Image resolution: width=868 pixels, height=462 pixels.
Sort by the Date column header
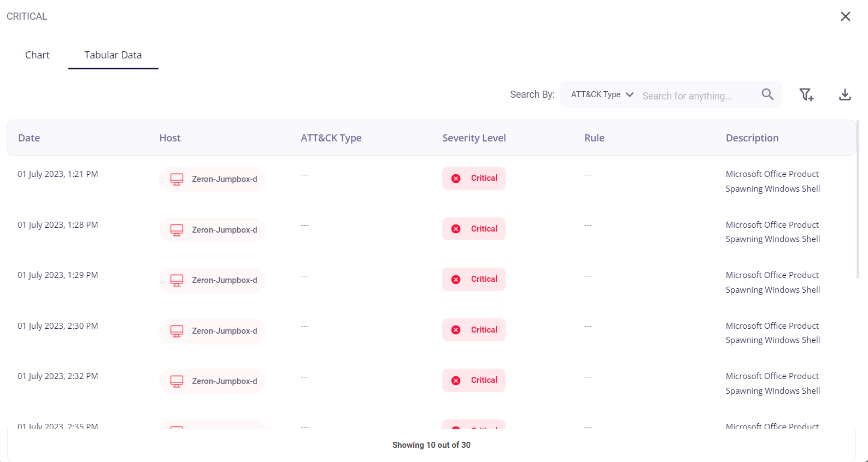tap(29, 138)
